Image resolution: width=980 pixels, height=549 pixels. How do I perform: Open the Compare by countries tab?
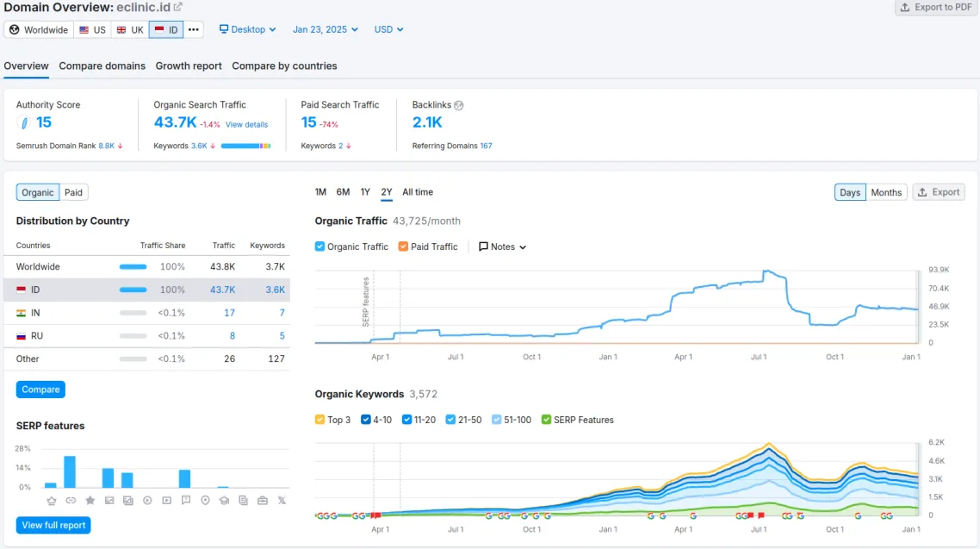tap(284, 66)
